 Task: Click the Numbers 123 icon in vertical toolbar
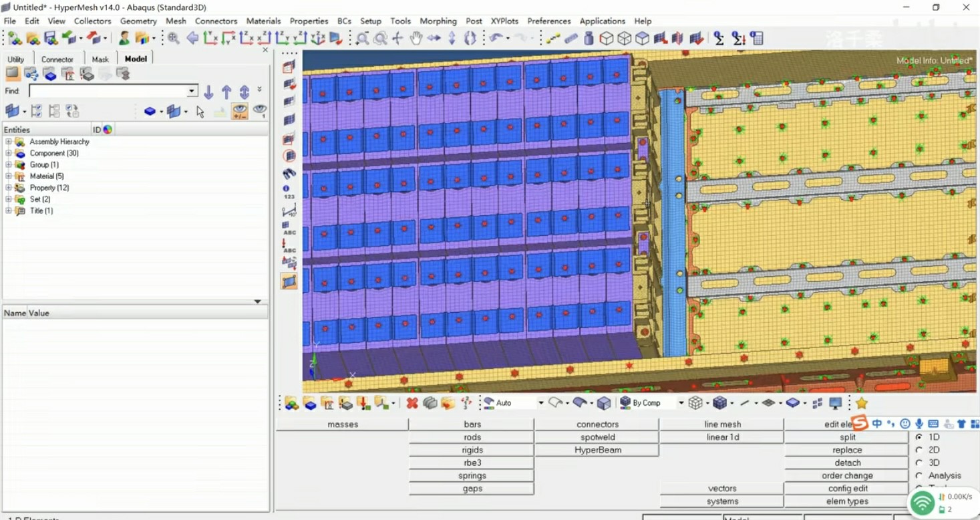(289, 192)
